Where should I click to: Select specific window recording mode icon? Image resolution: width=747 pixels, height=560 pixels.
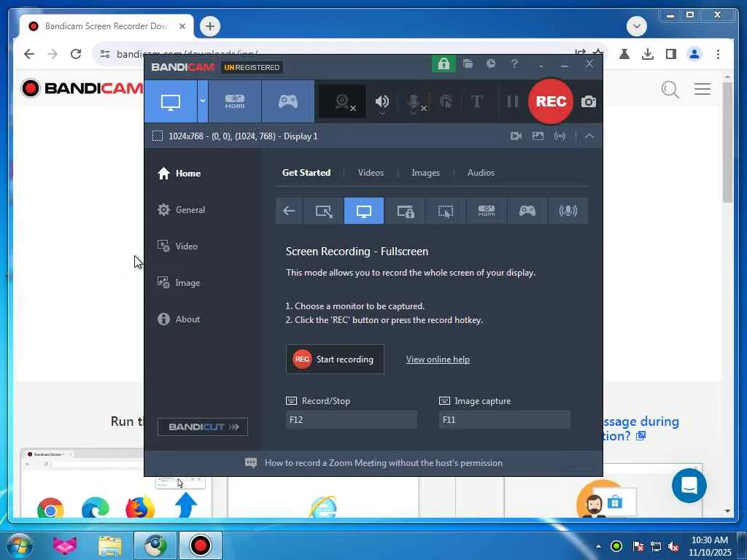406,211
